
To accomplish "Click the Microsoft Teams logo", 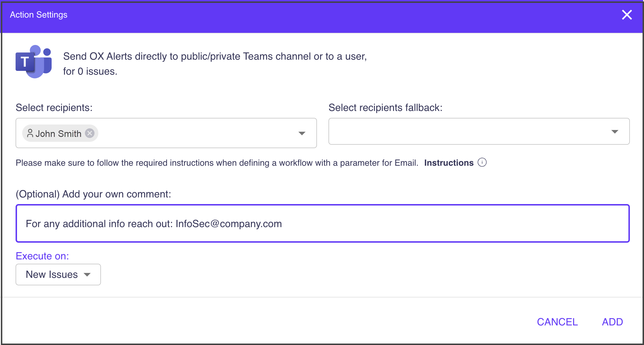I will pyautogui.click(x=34, y=62).
